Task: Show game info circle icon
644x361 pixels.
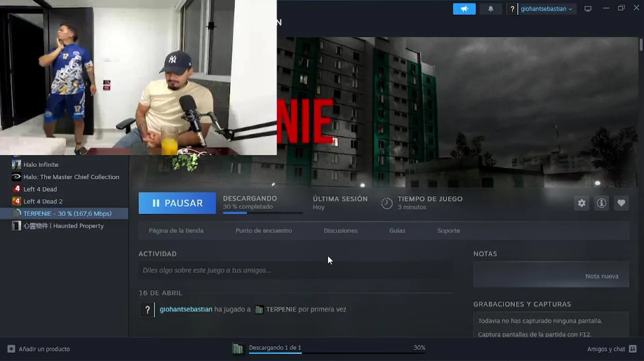Action: tap(601, 203)
